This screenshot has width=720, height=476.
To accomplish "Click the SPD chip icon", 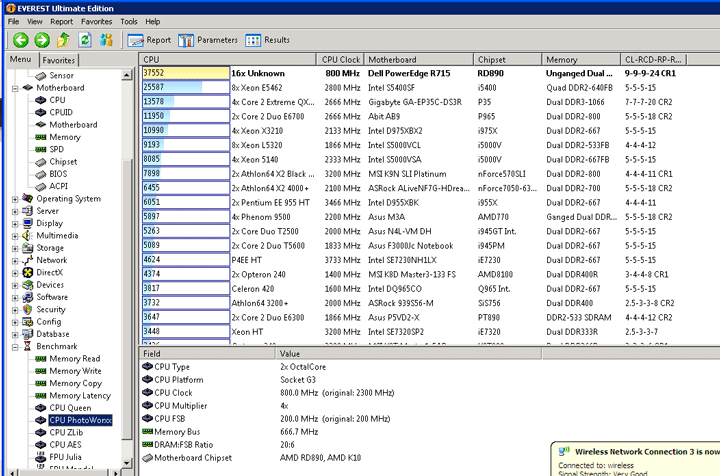I will click(41, 150).
